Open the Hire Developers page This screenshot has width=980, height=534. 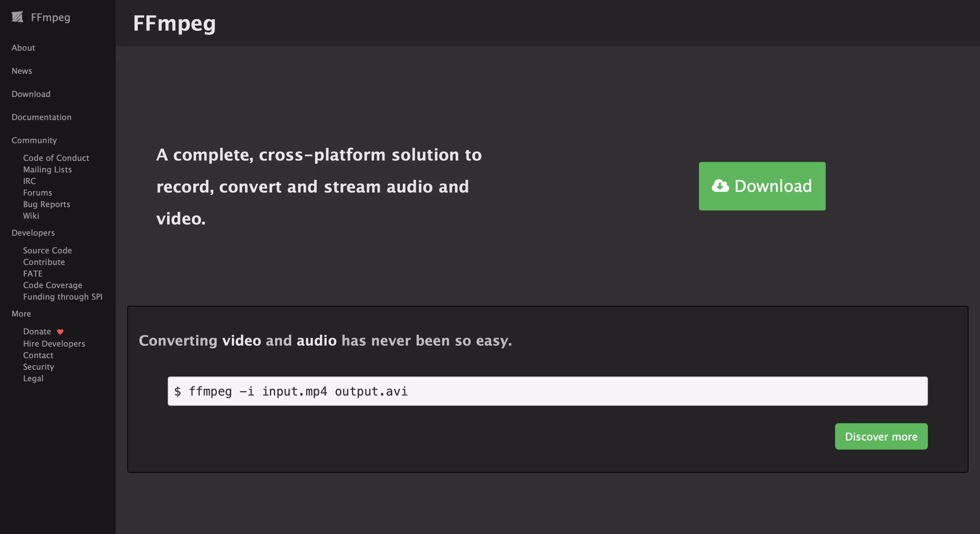(x=54, y=344)
